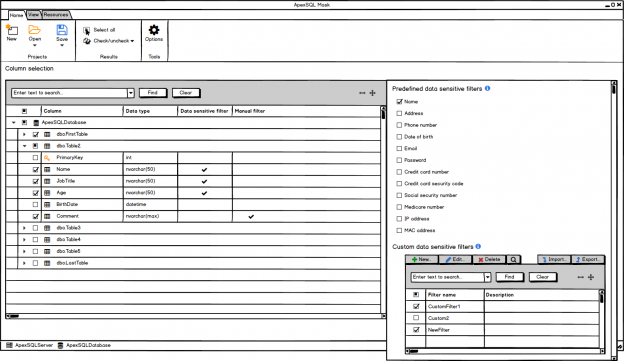The image size is (624, 361).
Task: Expand the dbo.Table5 node
Action: pyautogui.click(x=24, y=252)
